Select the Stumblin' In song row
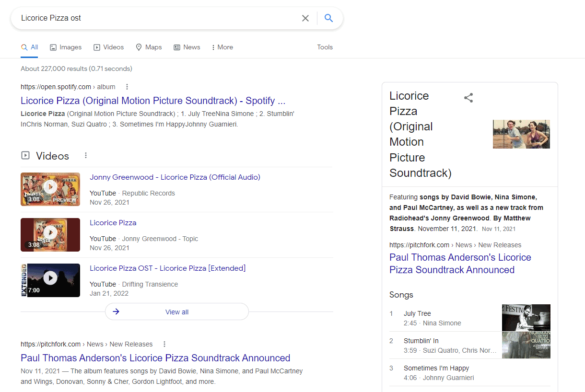The image size is (585, 392). click(x=445, y=346)
